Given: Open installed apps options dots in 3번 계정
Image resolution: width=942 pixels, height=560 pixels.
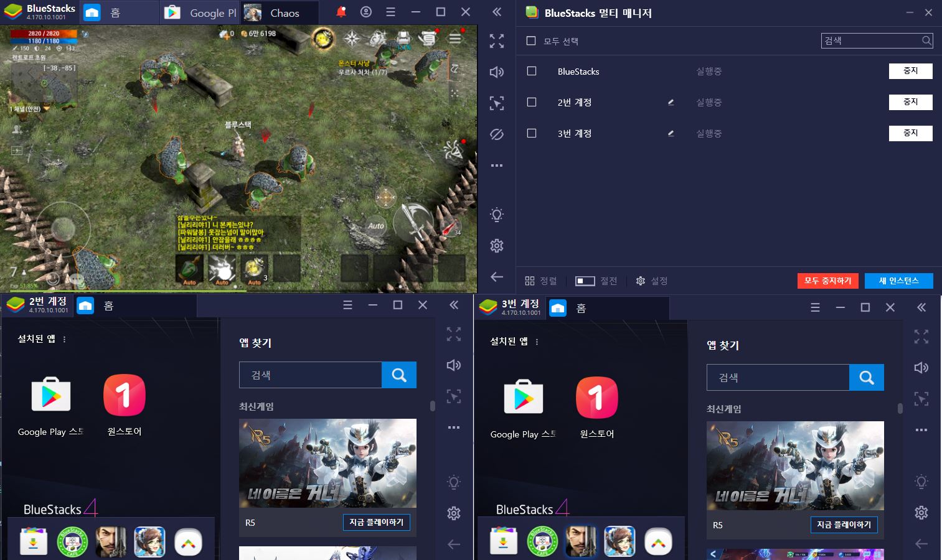Looking at the screenshot, I should pos(537,342).
